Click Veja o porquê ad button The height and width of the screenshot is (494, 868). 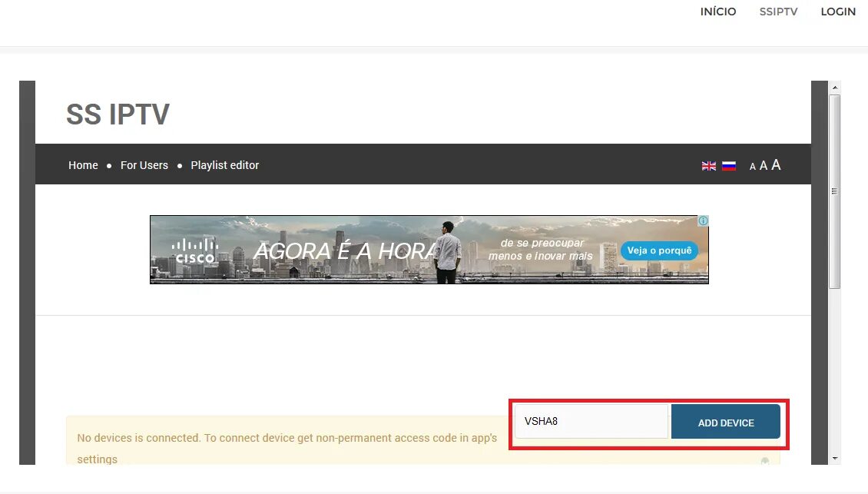pyautogui.click(x=659, y=250)
